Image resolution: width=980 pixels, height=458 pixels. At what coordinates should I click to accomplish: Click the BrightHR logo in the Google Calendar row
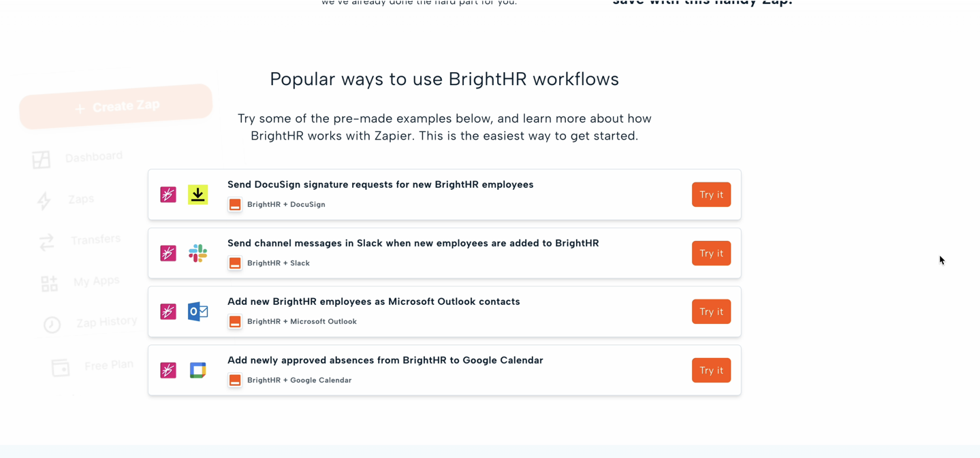click(x=235, y=380)
